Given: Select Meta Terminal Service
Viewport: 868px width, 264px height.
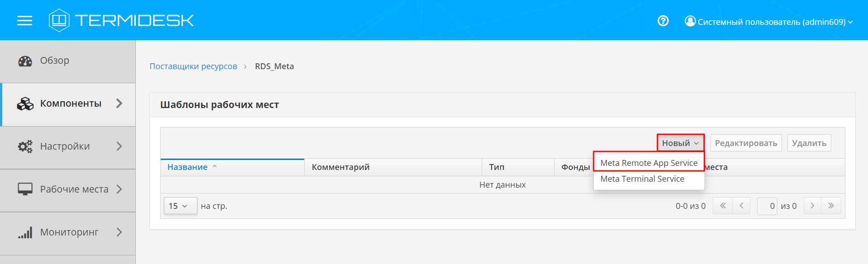Looking at the screenshot, I should click(x=649, y=179).
